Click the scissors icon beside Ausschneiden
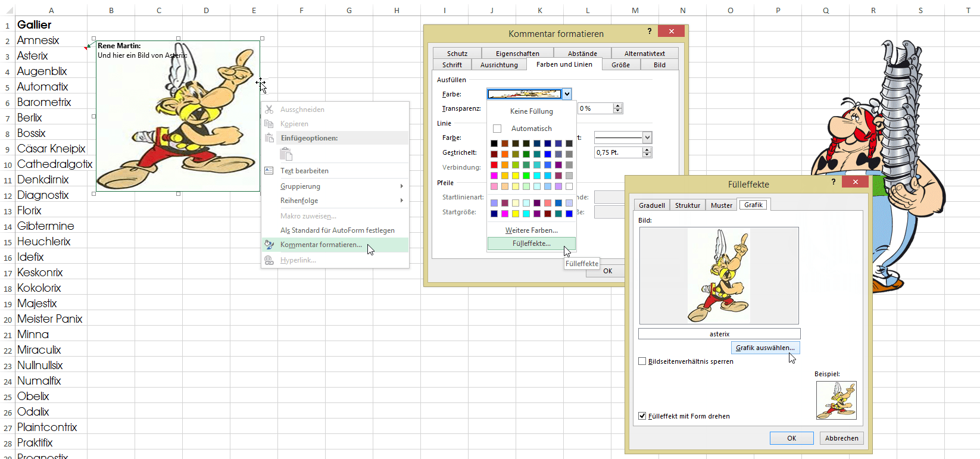Screen dimensions: 980x459 coord(269,110)
